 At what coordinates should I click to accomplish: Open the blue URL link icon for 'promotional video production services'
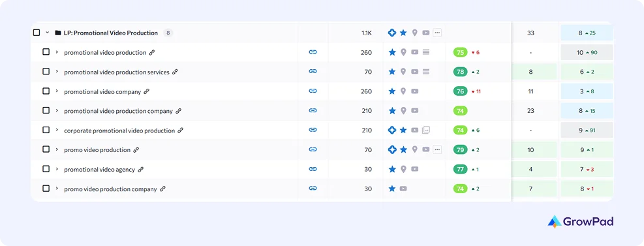[313, 72]
